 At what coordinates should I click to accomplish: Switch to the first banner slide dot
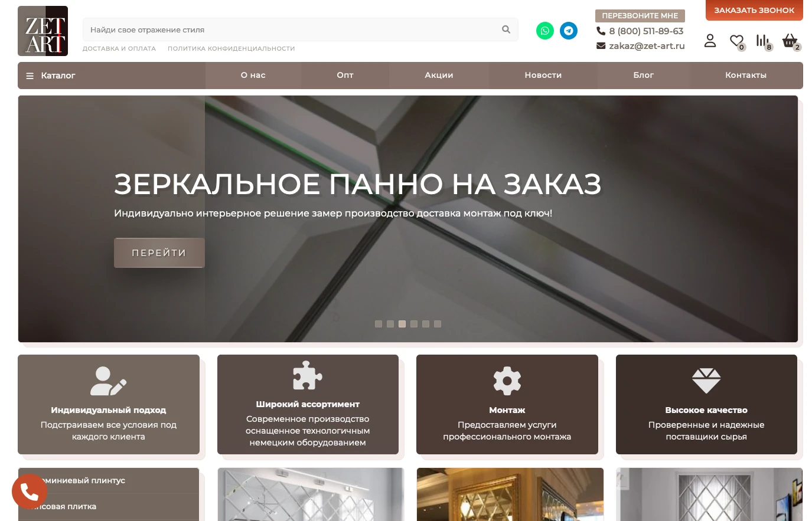(379, 324)
